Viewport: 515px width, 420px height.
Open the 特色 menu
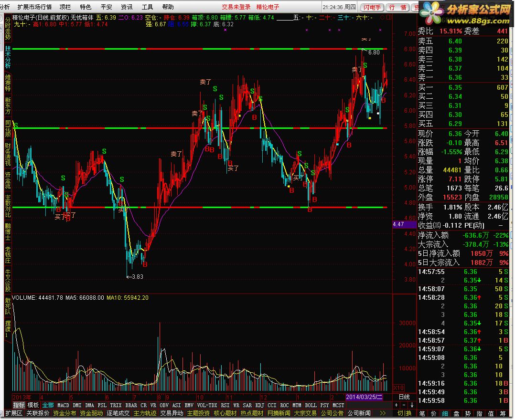click(x=86, y=7)
